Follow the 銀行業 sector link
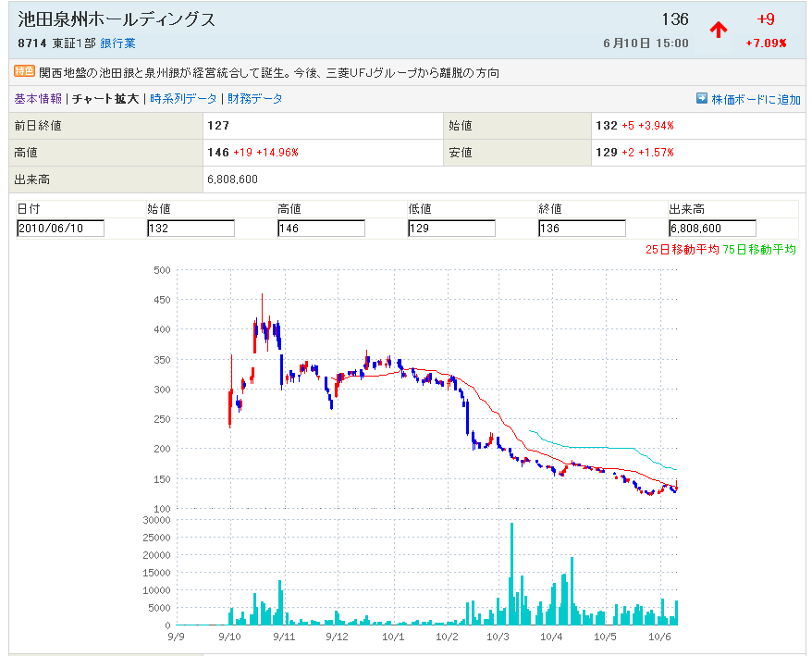812x656 pixels. tap(117, 43)
